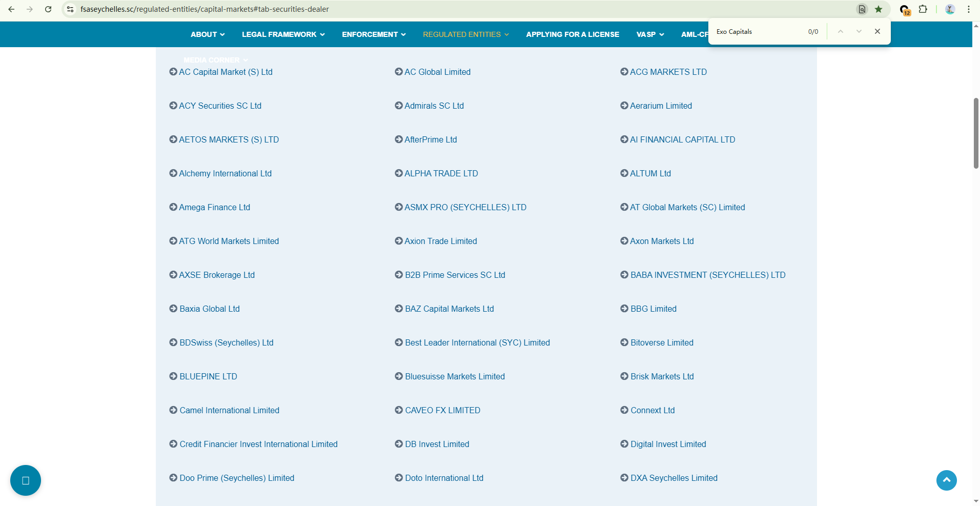
Task: Click the arrow icon beside DXA Seychelles Limited
Action: pyautogui.click(x=624, y=478)
